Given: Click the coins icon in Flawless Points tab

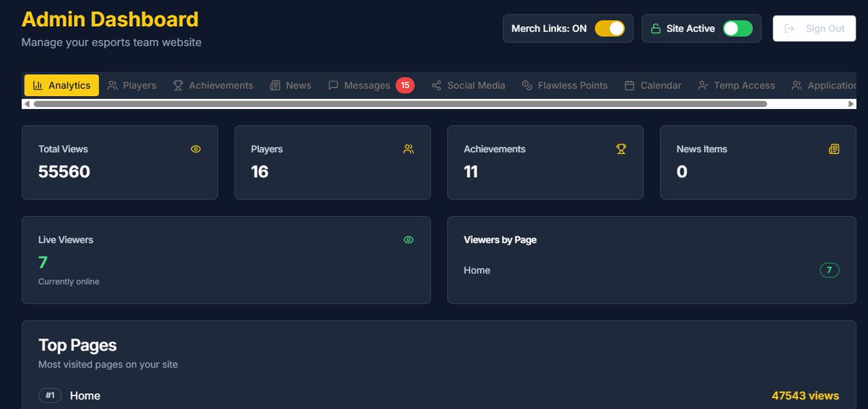Looking at the screenshot, I should 527,85.
